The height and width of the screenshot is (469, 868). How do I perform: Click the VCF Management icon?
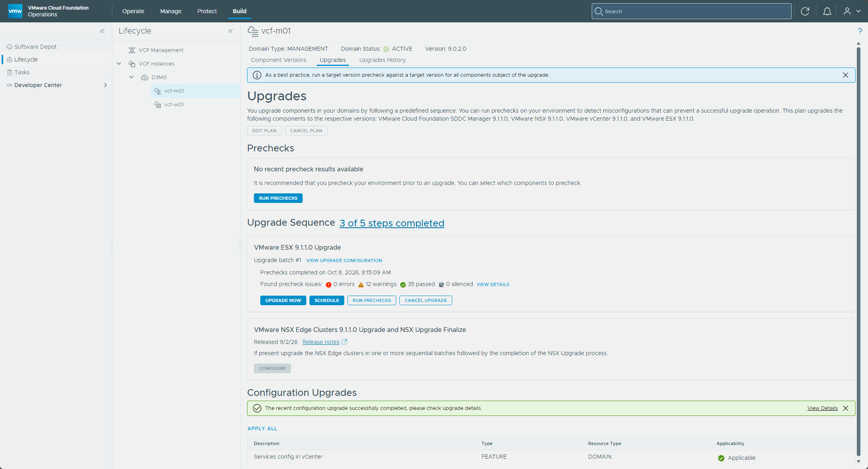click(x=132, y=50)
